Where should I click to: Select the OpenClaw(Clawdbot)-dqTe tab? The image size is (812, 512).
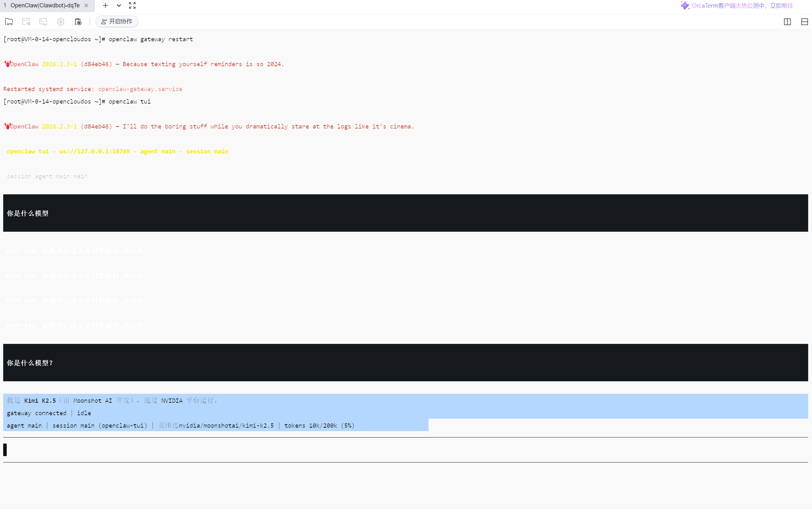45,5
